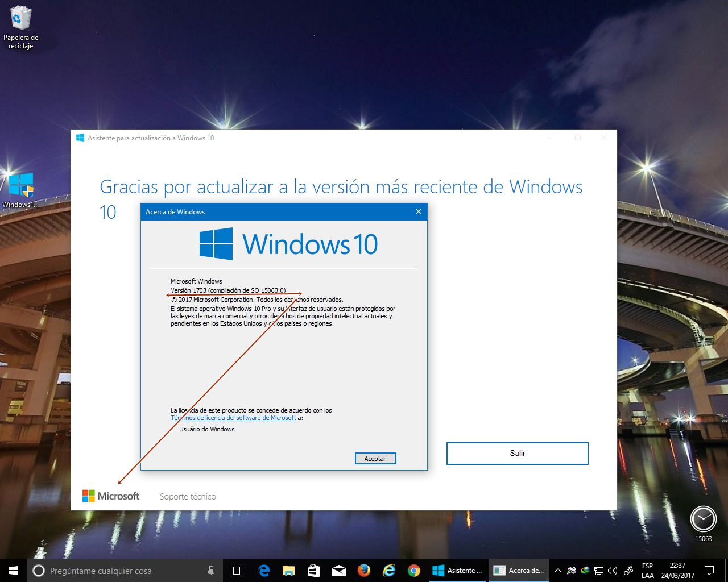Click the Salir button
The height and width of the screenshot is (582, 728).
click(x=518, y=454)
